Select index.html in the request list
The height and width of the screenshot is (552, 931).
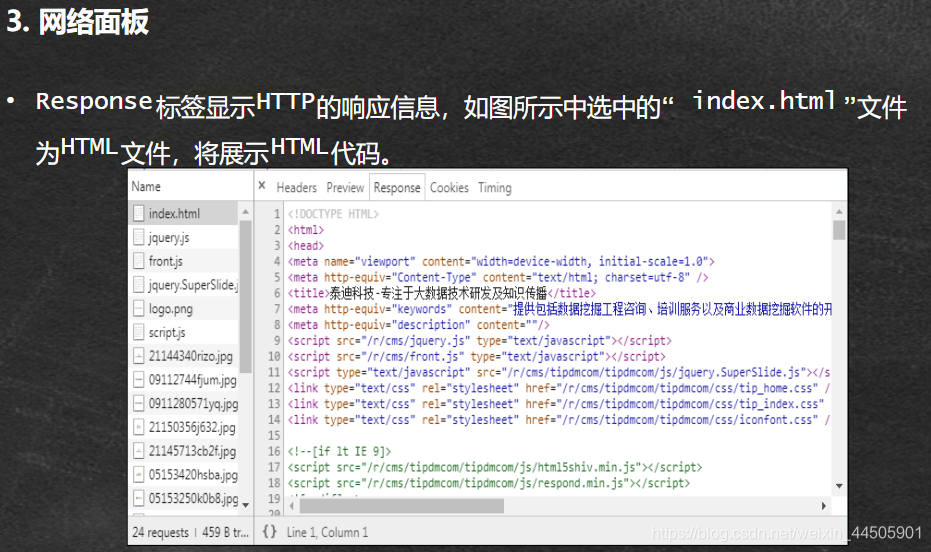(x=183, y=213)
